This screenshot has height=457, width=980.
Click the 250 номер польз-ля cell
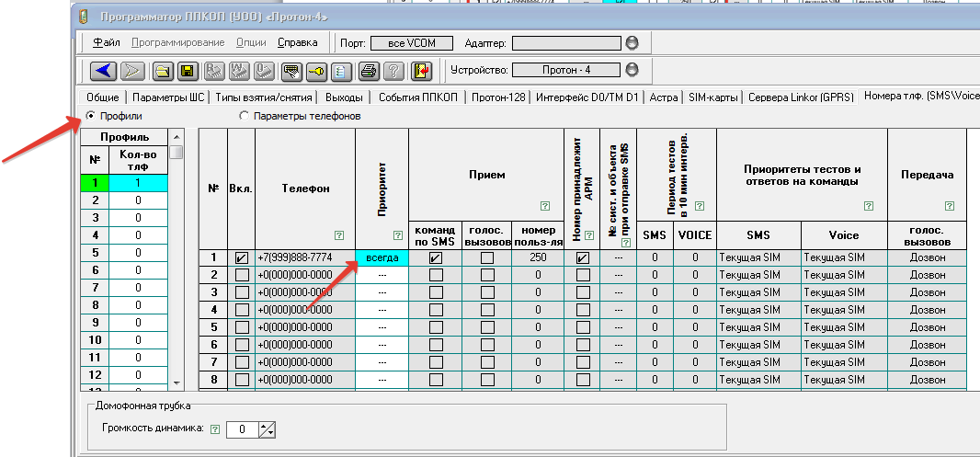click(538, 257)
